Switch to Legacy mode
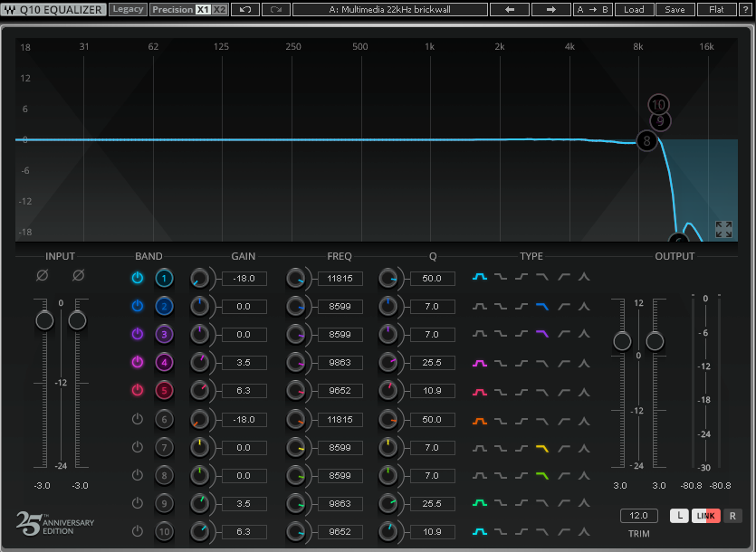 (x=128, y=9)
